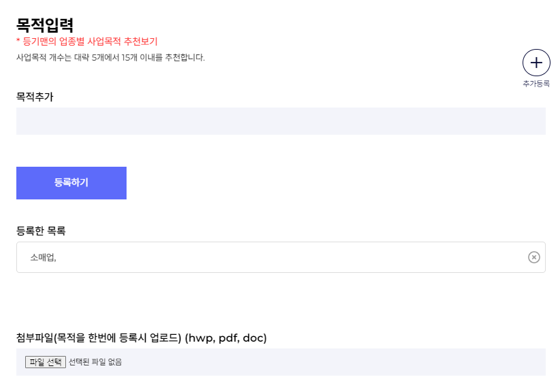Click the (hwp, pdf, doc) format hint text
Viewport: 560px width, 392px height.
pos(226,338)
